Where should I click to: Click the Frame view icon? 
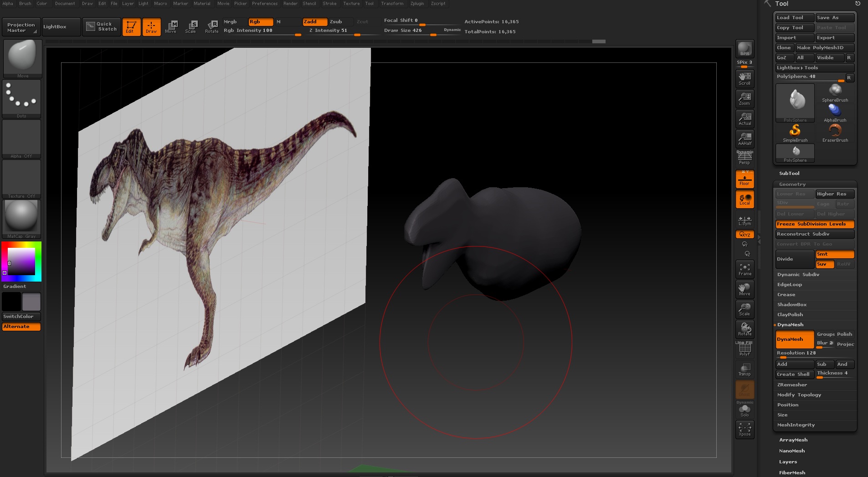pyautogui.click(x=745, y=269)
